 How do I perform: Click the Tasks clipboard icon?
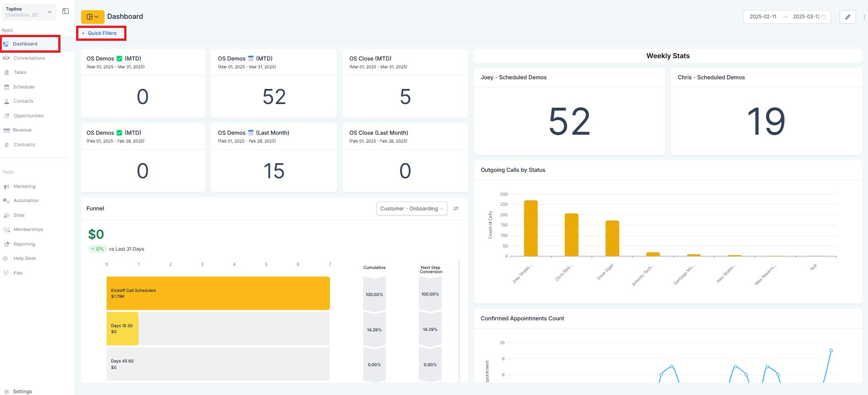tap(6, 72)
